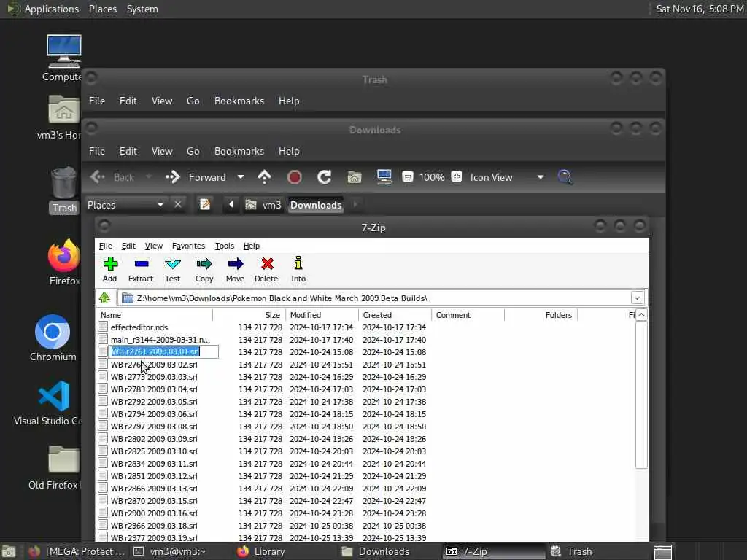Reload the Downloads folder view

(x=325, y=177)
